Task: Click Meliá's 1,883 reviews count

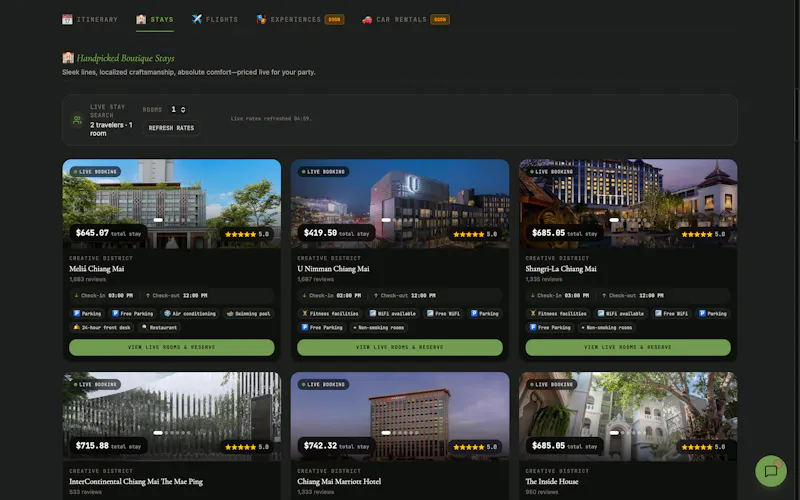Action: click(88, 280)
